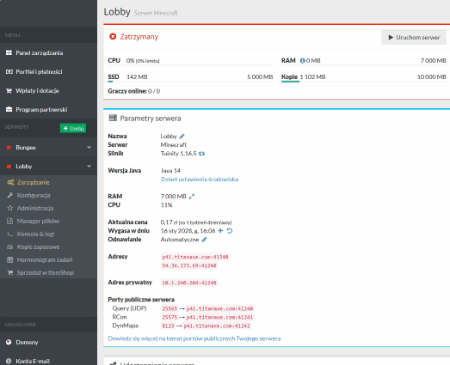
Task: Open Portfel i płatności menu item
Action: 48,72
